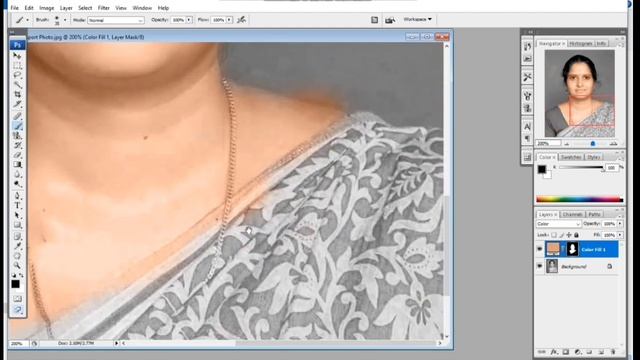Select the Lasso tool

coord(17,75)
